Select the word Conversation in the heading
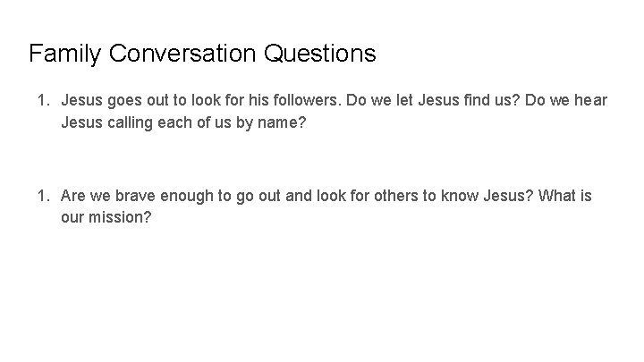Viewport: 644px width, 362px height. (182, 54)
